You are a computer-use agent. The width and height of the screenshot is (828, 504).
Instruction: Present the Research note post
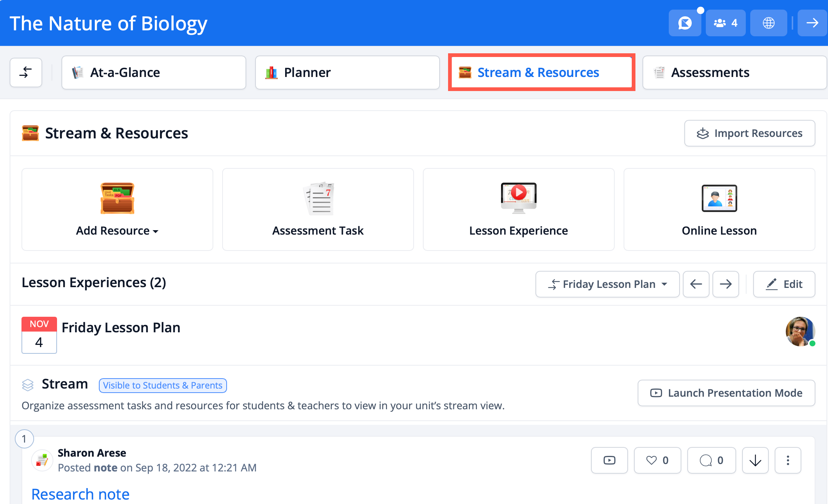609,460
